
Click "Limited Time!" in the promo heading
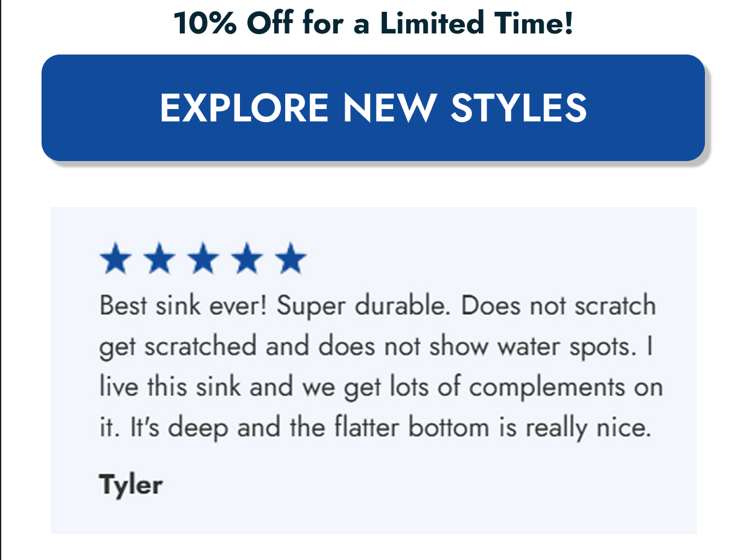[477, 24]
